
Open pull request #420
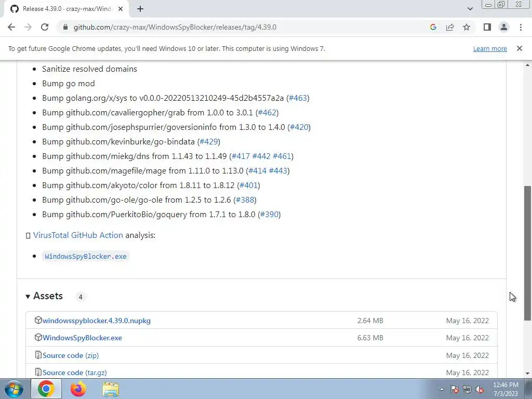coord(299,127)
